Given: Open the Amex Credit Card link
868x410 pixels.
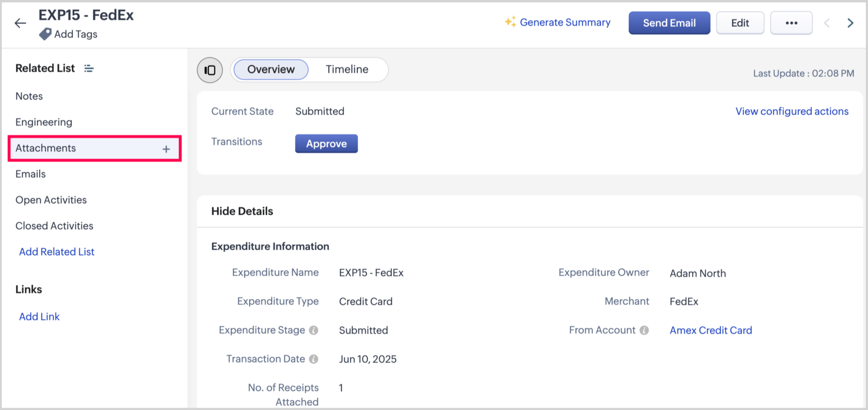Looking at the screenshot, I should (711, 330).
